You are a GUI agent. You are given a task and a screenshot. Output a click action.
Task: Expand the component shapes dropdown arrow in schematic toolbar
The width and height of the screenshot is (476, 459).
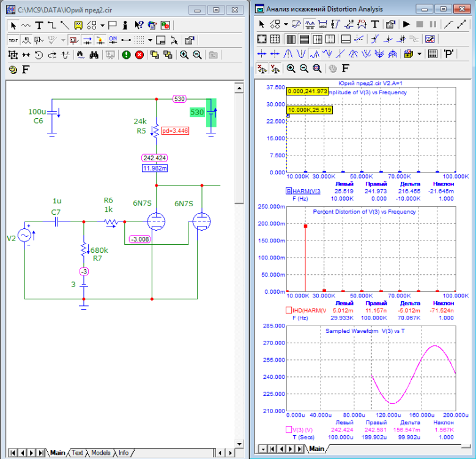(x=102, y=25)
